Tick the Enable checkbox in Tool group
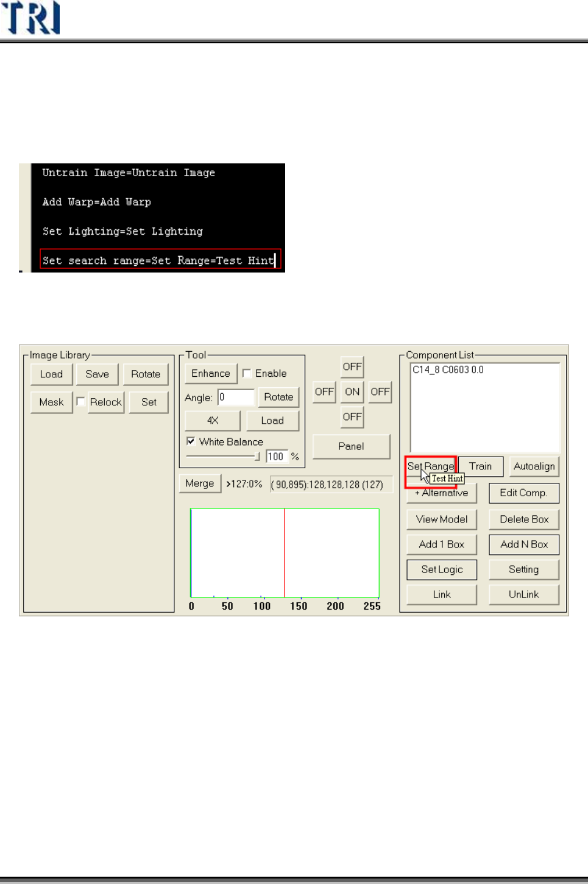The width and height of the screenshot is (588, 884). click(247, 373)
